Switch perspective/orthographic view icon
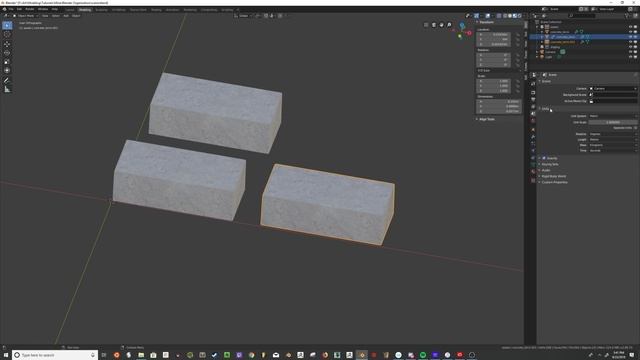Image resolution: width=640 pixels, height=360 pixels. [426, 25]
